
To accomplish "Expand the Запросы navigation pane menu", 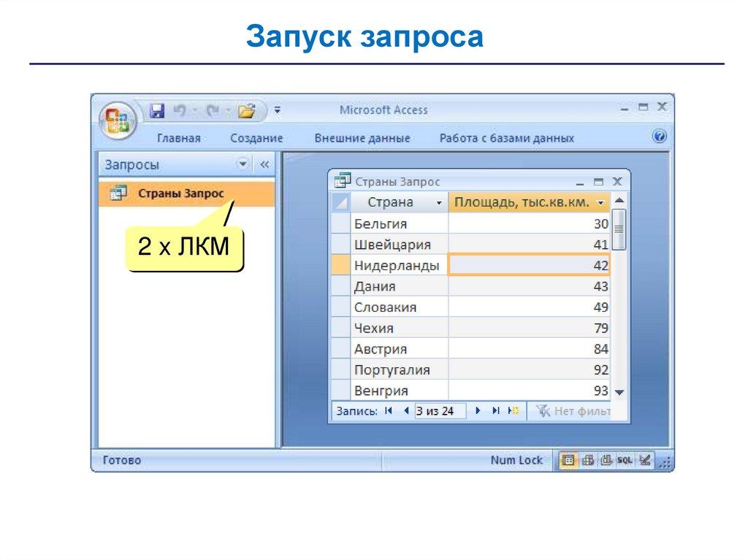I will tap(243, 164).
